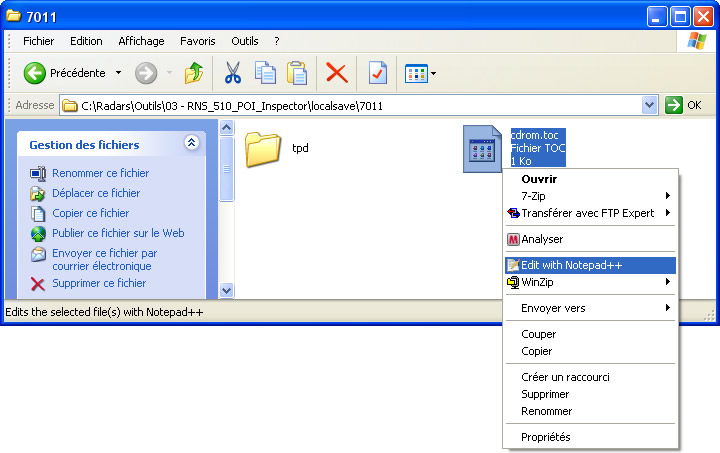Click the Précédente back arrow button

pos(36,73)
